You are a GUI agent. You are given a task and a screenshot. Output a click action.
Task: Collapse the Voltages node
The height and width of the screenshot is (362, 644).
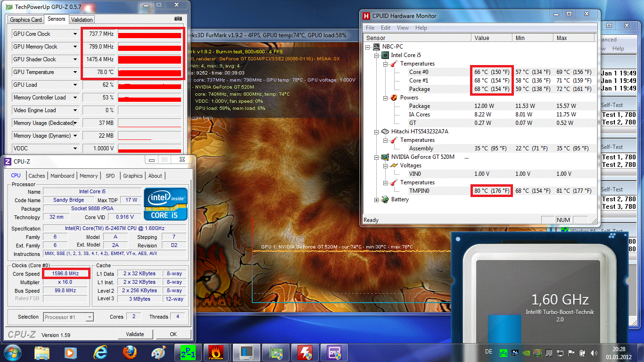coord(385,166)
